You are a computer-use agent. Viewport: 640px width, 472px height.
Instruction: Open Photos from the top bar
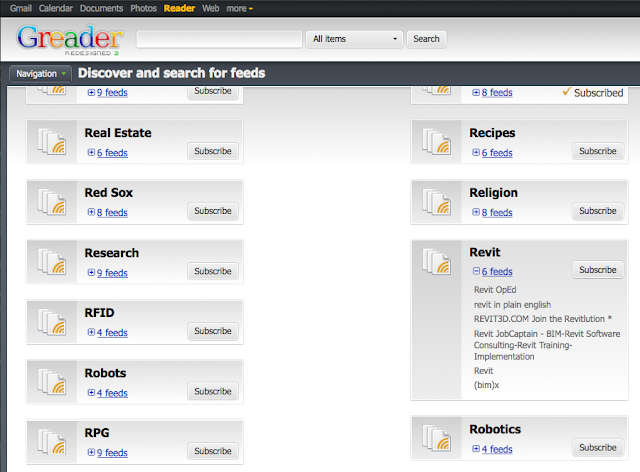(144, 8)
